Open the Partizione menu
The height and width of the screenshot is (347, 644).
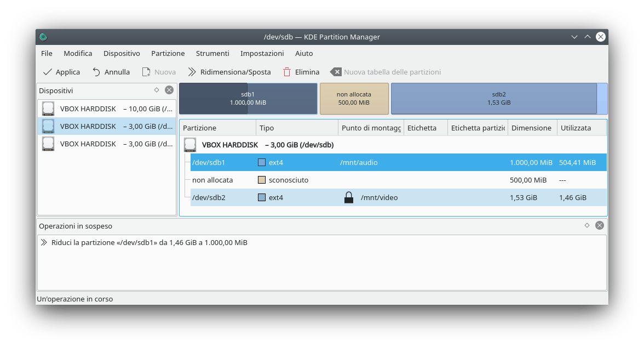coord(168,53)
